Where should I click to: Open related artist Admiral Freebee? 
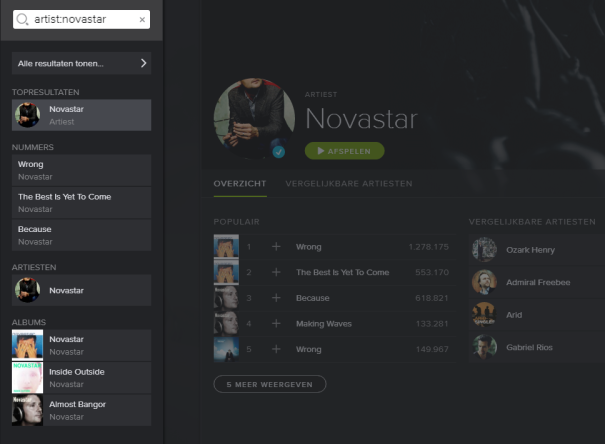coord(536,282)
